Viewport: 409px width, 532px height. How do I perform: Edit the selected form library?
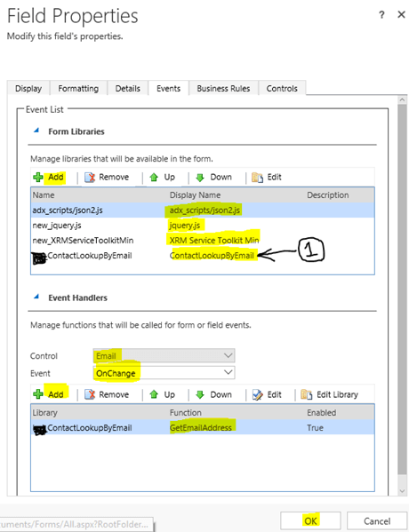click(267, 177)
